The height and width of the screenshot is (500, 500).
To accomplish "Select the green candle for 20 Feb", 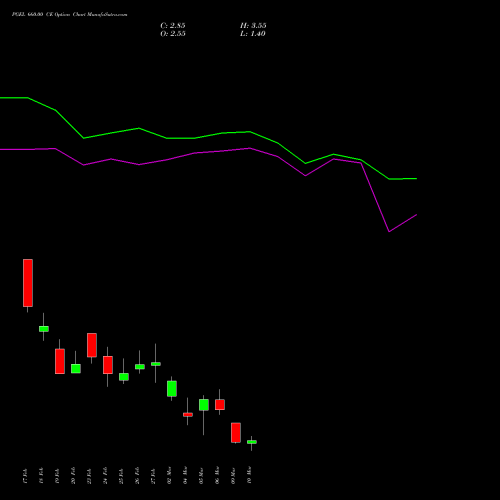I will coord(76,368).
